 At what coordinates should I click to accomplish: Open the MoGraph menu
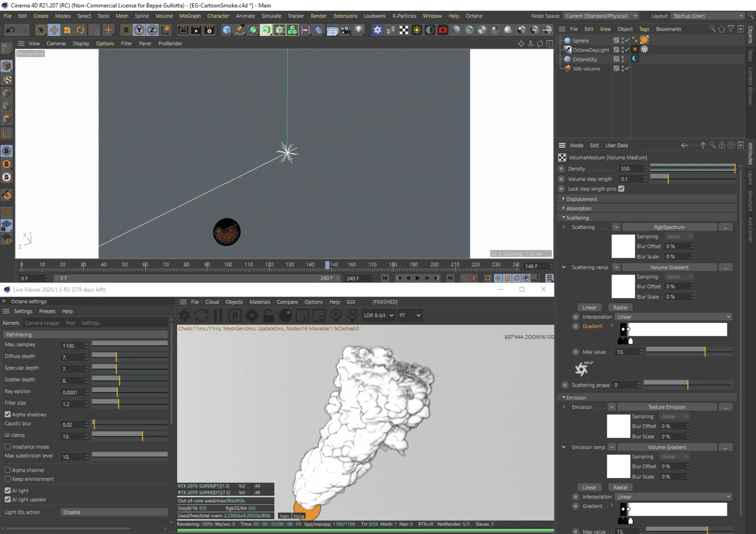[x=190, y=16]
